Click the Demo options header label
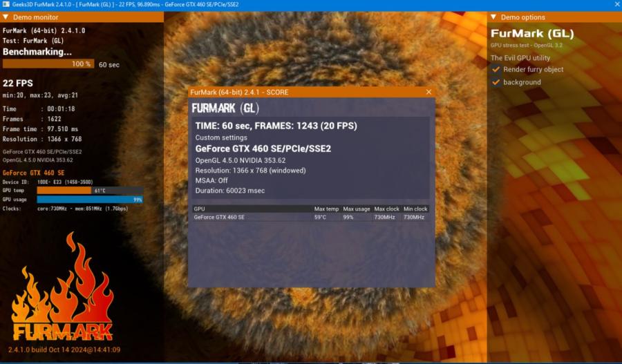Viewport: 622px width, 364px height. pos(523,17)
